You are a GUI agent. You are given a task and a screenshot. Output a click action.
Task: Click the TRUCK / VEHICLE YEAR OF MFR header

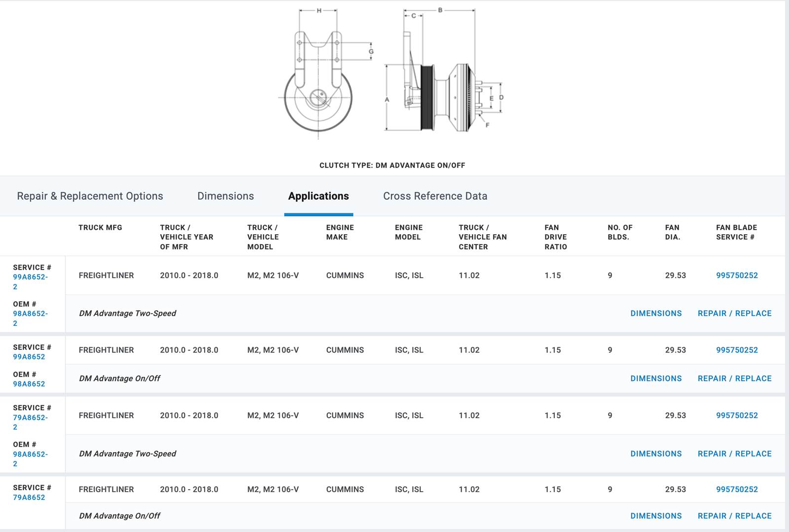pyautogui.click(x=186, y=237)
